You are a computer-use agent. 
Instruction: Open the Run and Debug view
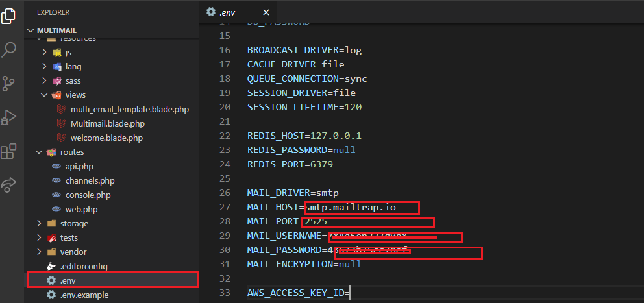pos(9,117)
